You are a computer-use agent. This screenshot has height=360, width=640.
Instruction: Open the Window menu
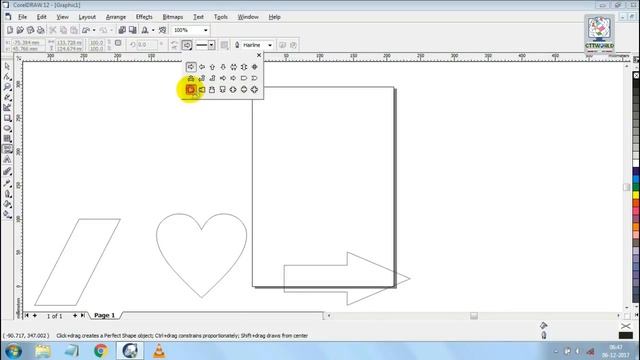pyautogui.click(x=248, y=17)
